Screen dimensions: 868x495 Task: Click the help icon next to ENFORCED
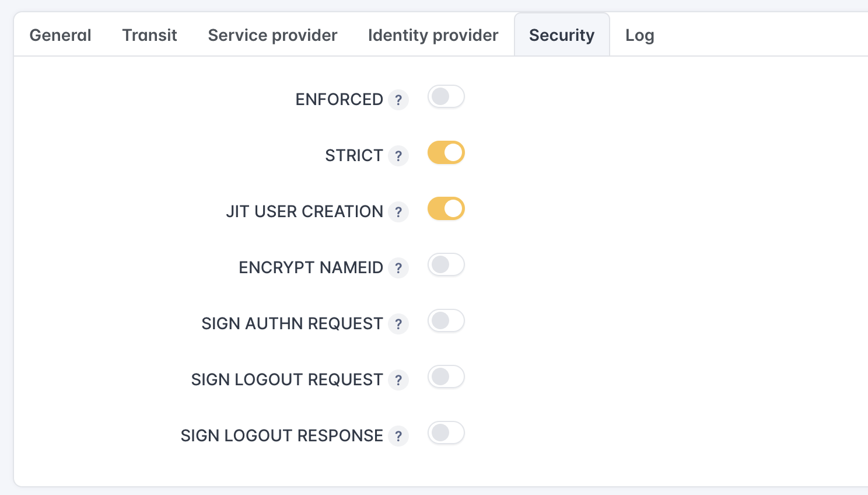398,100
